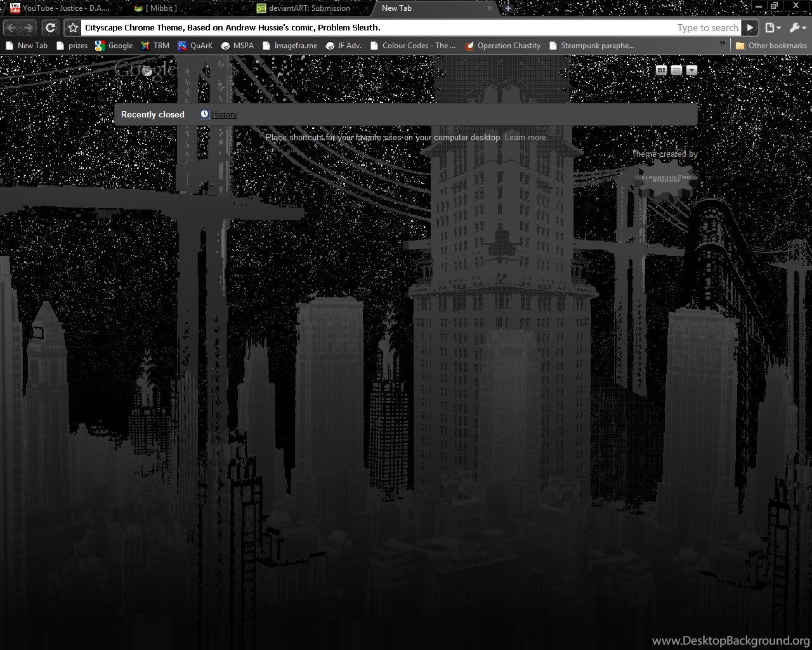Open the wrench settings menu
This screenshot has height=650, width=812.
point(797,27)
